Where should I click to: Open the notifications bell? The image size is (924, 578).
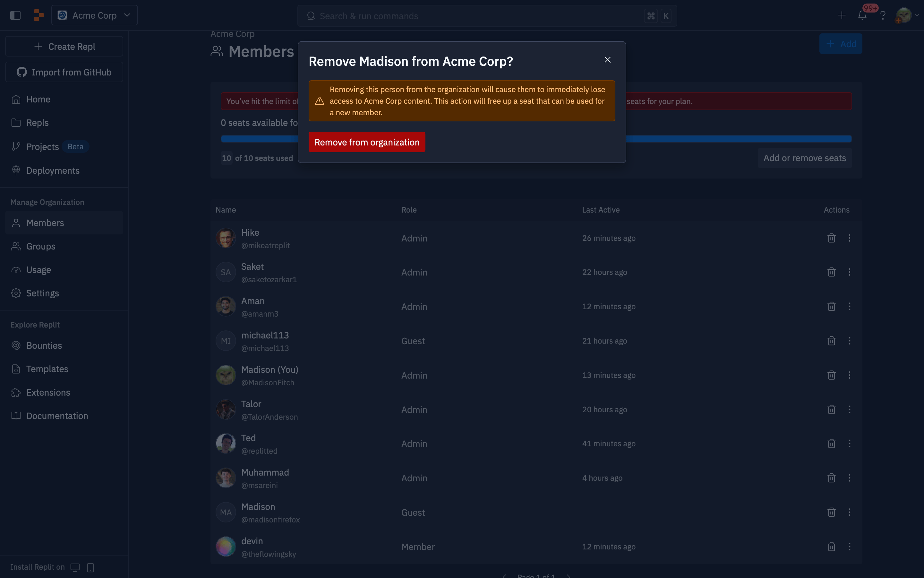pos(862,15)
